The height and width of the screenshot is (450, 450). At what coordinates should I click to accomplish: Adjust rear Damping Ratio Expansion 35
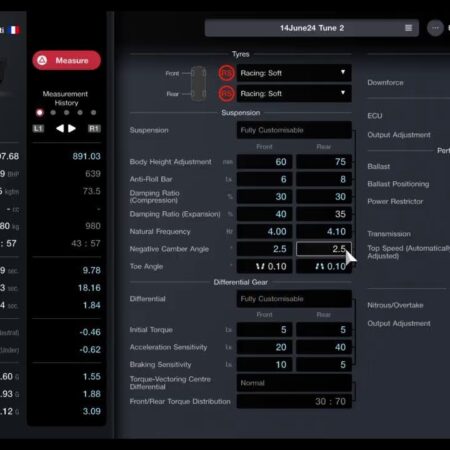tap(324, 214)
